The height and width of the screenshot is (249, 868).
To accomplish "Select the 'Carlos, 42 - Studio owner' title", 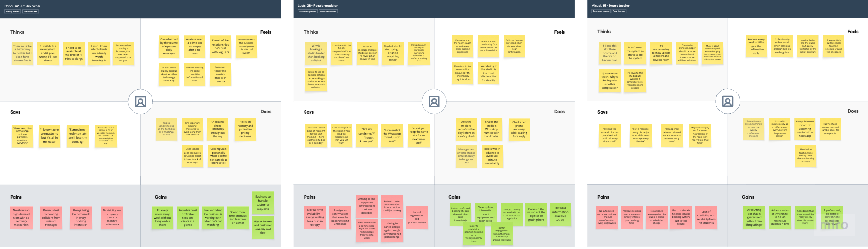I will coord(22,6).
